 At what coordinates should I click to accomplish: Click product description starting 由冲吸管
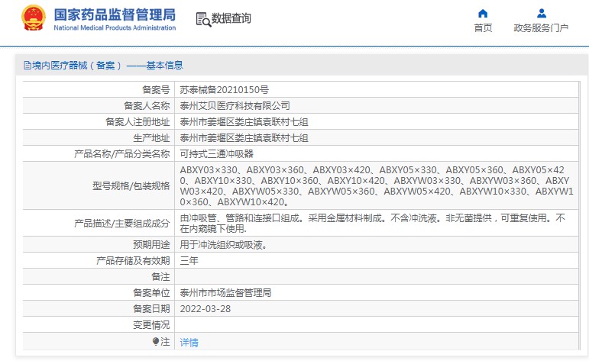(372, 224)
